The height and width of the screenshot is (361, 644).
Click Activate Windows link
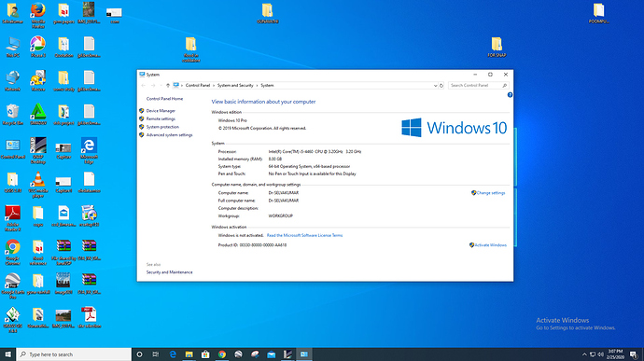pyautogui.click(x=488, y=244)
